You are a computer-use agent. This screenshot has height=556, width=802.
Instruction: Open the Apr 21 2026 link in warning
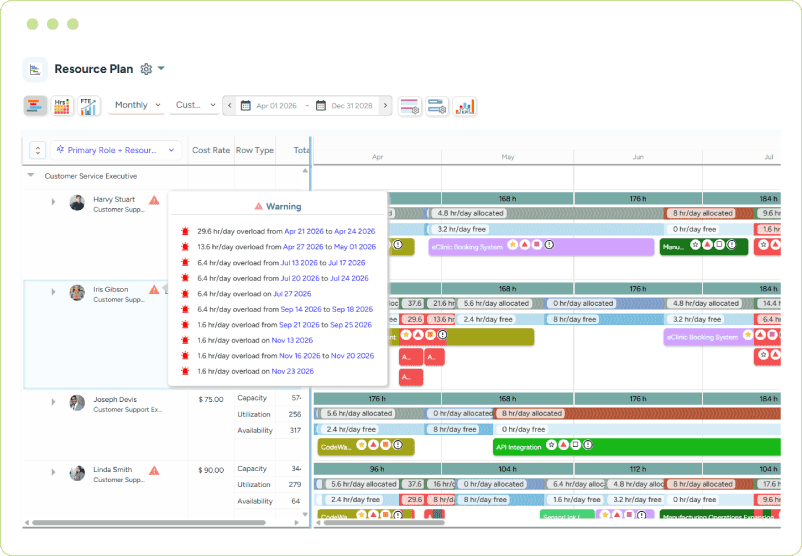[304, 231]
